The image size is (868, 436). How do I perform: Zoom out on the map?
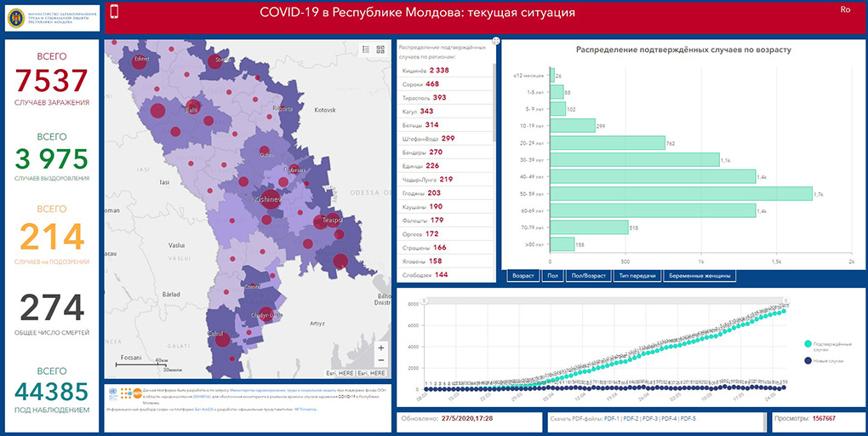click(x=380, y=361)
